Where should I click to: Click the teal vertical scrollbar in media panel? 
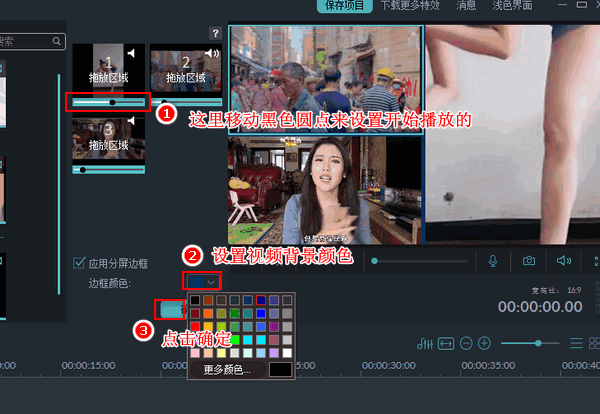click(59, 184)
